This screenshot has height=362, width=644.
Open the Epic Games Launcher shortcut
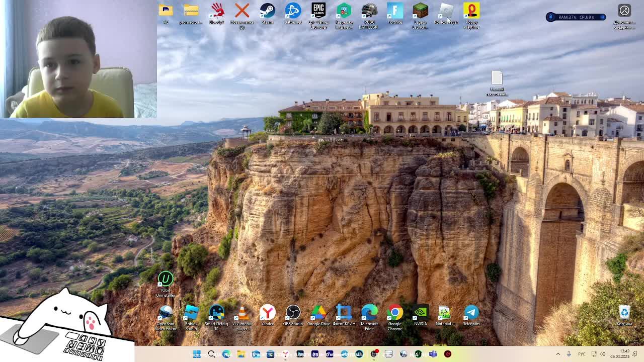[x=318, y=16]
